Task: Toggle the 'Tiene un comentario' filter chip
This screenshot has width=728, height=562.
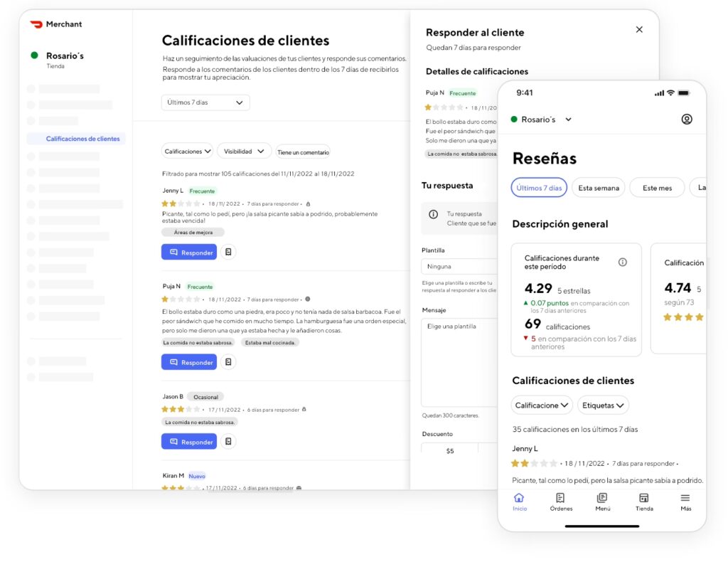Action: pyautogui.click(x=303, y=152)
